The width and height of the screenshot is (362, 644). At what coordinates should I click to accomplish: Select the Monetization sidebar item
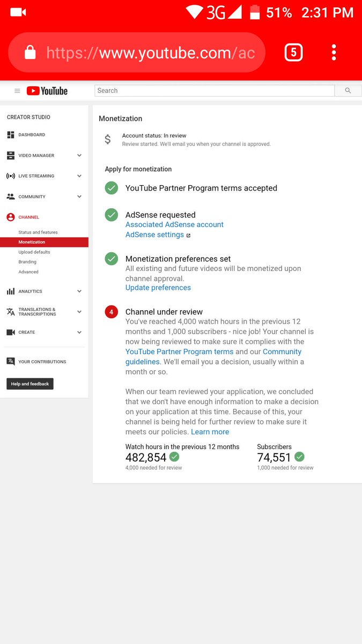point(44,242)
